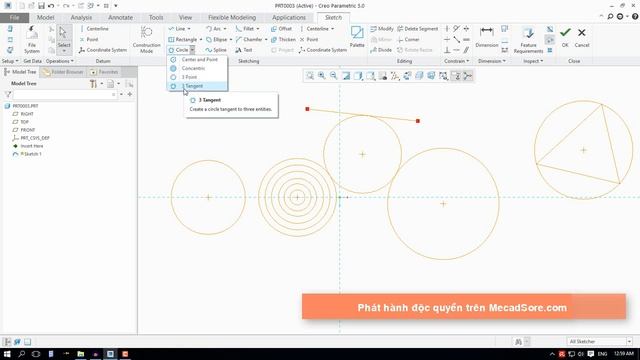640x360 pixels.
Task: Switch to the Model ribbon tab
Action: pos(45,18)
